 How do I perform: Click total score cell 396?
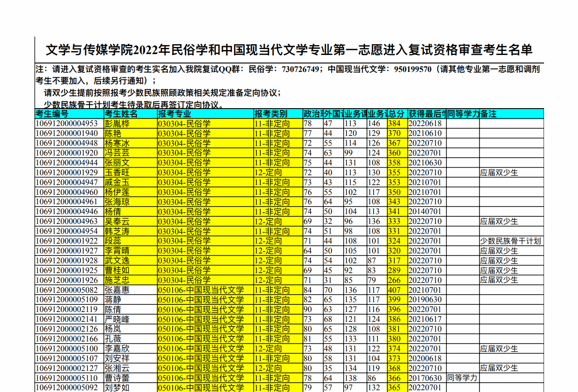click(397, 309)
